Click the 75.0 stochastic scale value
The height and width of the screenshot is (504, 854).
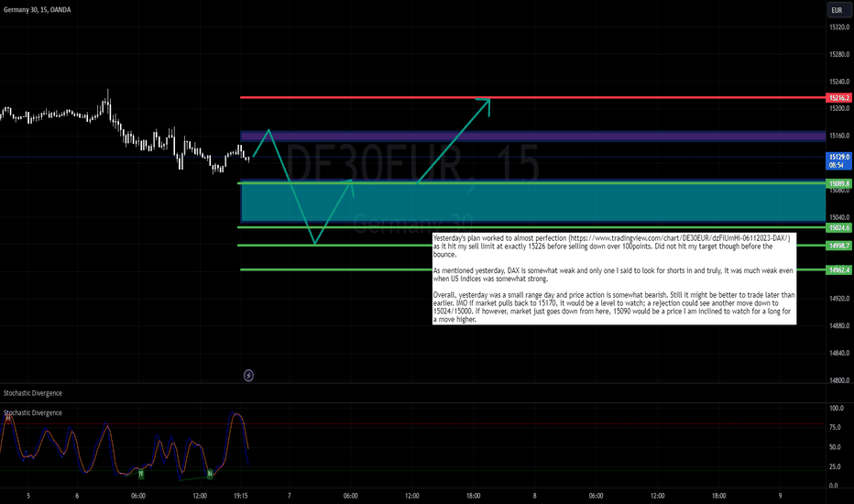point(835,428)
